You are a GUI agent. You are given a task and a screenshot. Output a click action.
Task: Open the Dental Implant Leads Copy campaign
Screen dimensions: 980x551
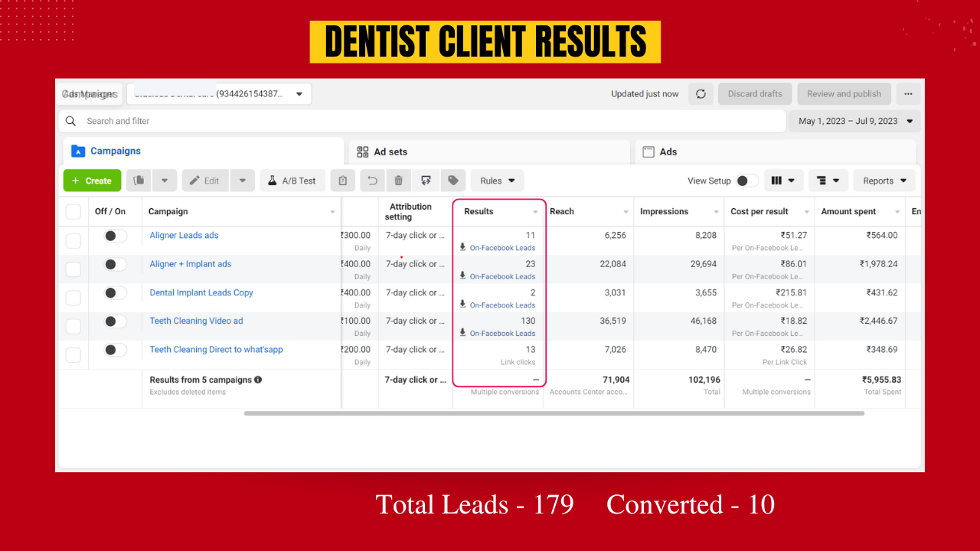[x=201, y=292]
